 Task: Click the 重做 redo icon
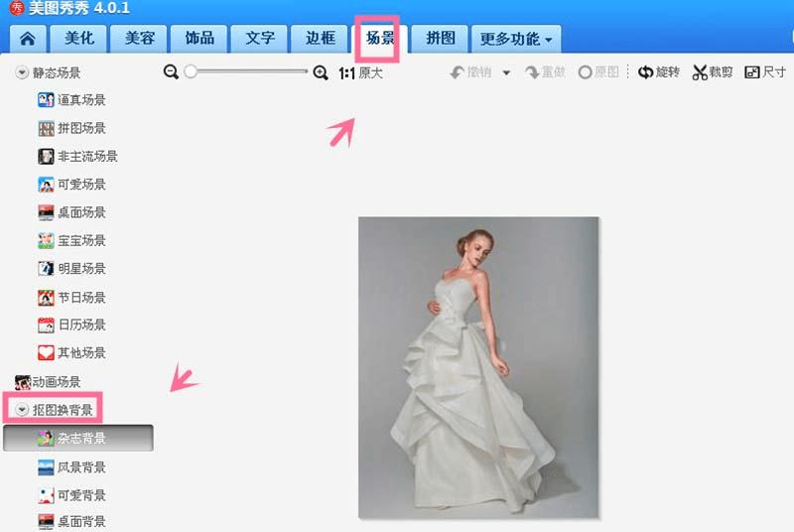pyautogui.click(x=532, y=72)
